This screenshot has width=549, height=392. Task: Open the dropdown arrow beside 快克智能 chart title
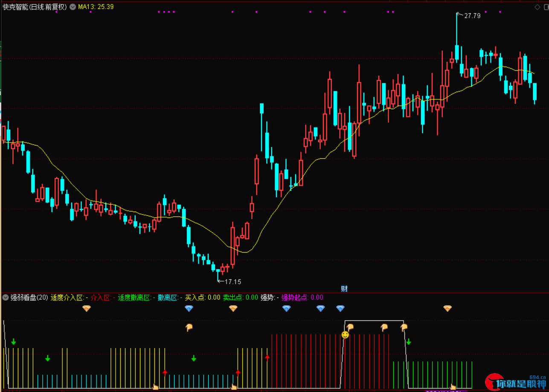point(73,7)
